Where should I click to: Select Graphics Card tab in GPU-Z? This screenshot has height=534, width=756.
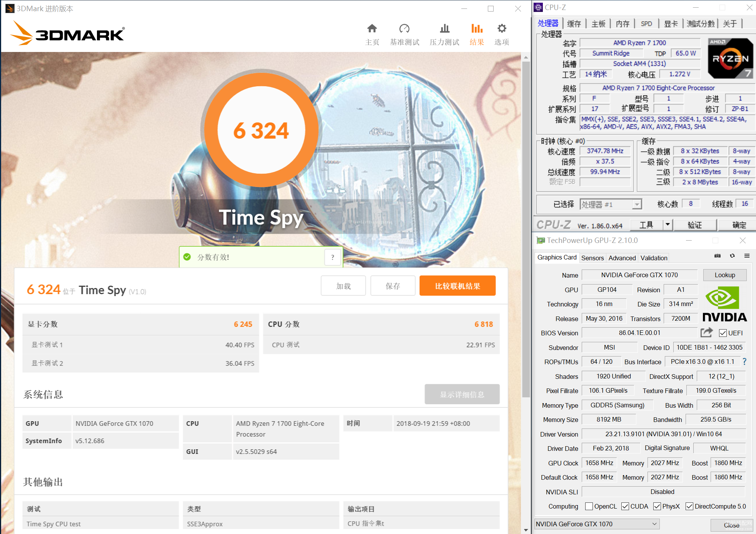click(557, 257)
